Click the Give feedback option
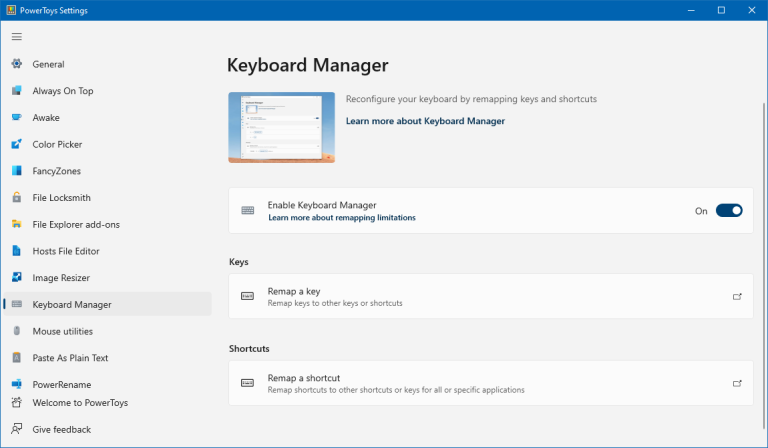Image resolution: width=768 pixels, height=448 pixels. [61, 429]
